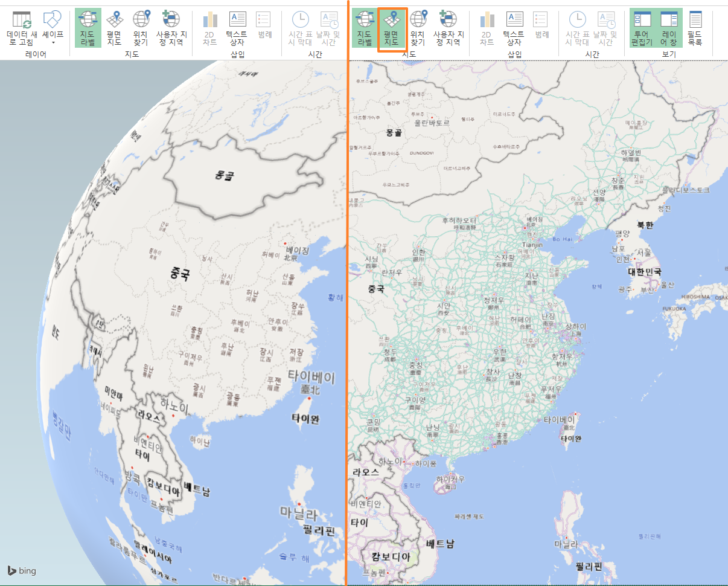Show the 필드 목록 field list

695,28
